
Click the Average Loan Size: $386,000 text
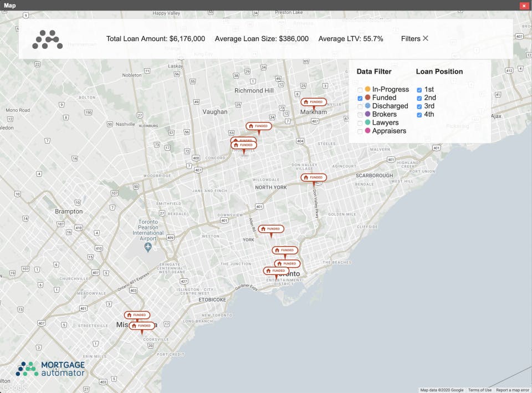pyautogui.click(x=262, y=39)
